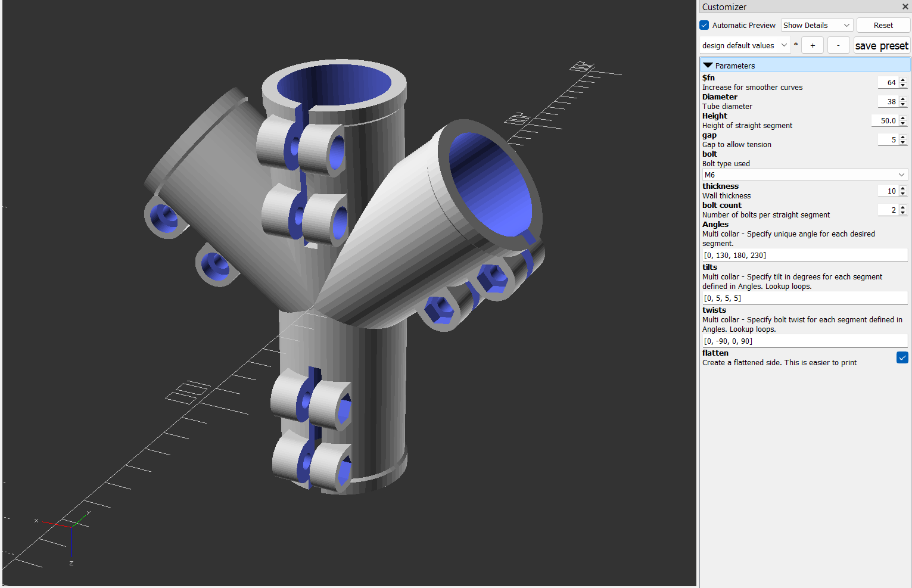
Task: Decrease the thickness value with down arrow
Action: [x=903, y=194]
